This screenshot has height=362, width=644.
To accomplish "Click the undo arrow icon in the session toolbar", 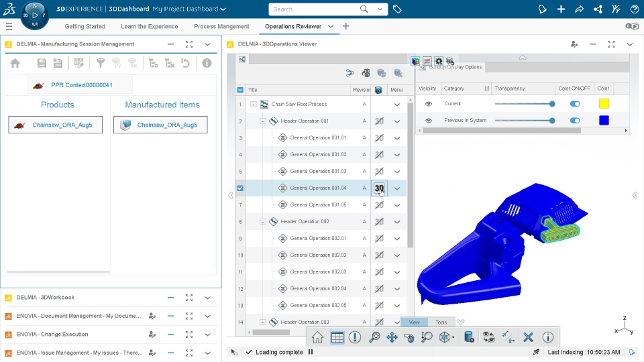I will coord(186,63).
